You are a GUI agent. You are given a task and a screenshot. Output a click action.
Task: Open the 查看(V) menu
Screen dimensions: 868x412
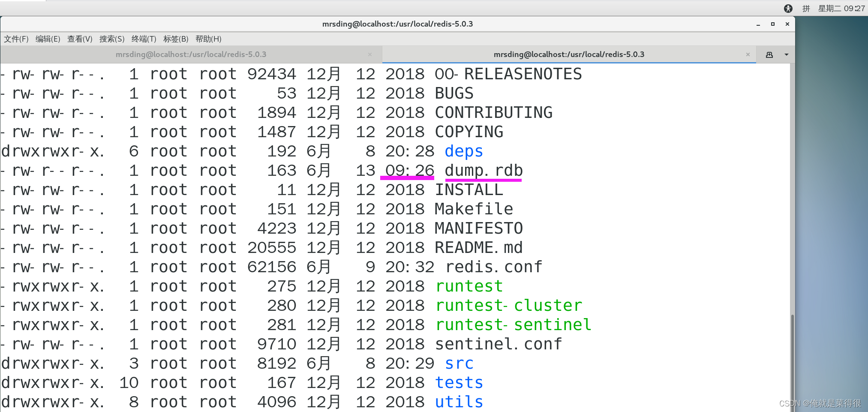tap(80, 39)
